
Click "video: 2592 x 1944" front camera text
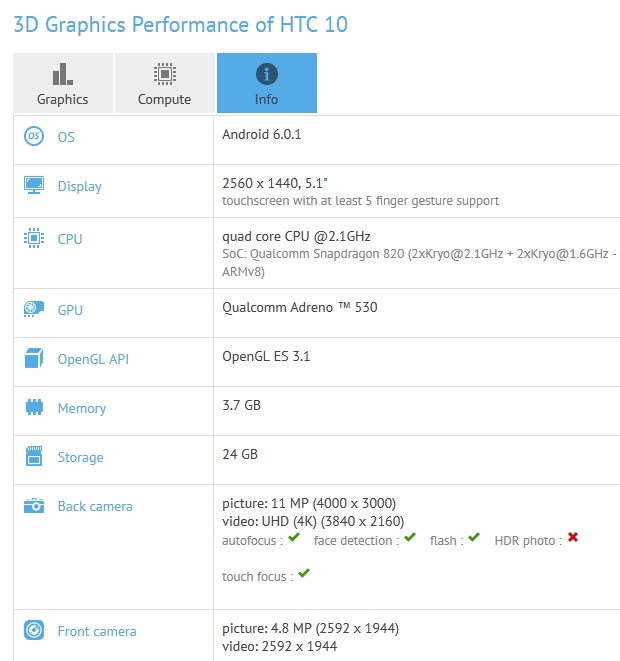coord(279,646)
